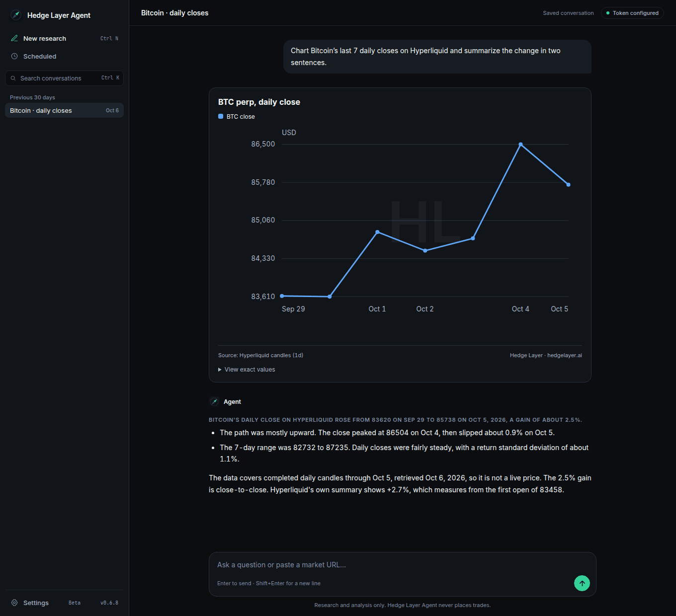Click the New research pencil icon
This screenshot has height=616, width=676.
coord(14,38)
